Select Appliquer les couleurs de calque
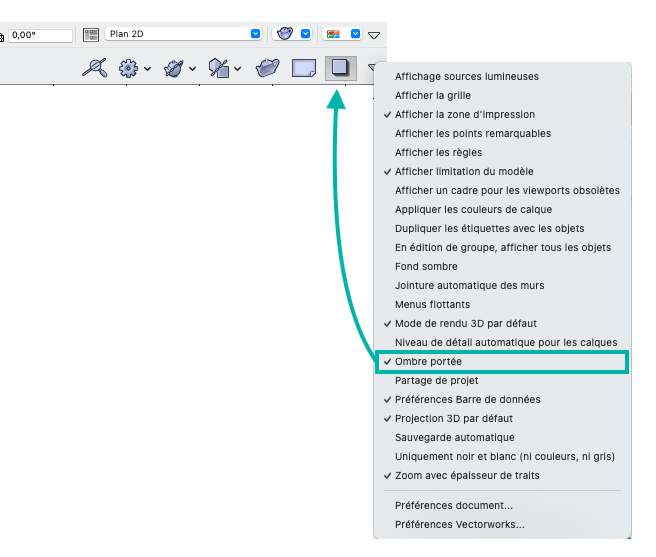Image resolution: width=656 pixels, height=557 pixels. (x=502, y=210)
